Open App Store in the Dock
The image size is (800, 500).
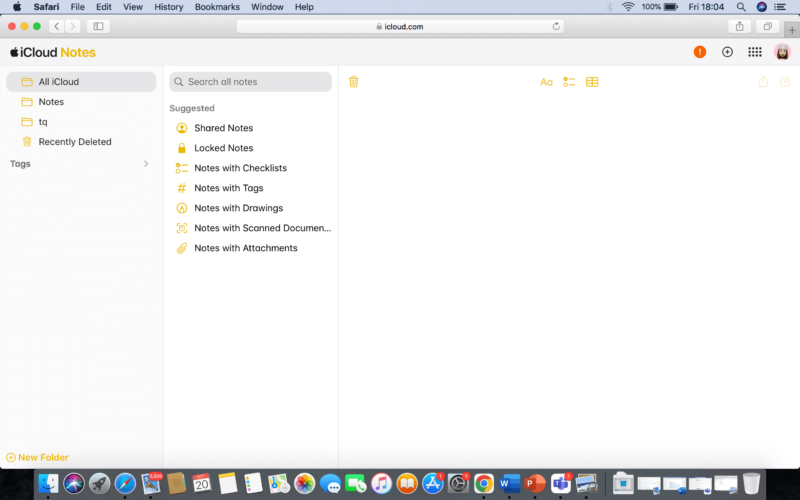[433, 483]
